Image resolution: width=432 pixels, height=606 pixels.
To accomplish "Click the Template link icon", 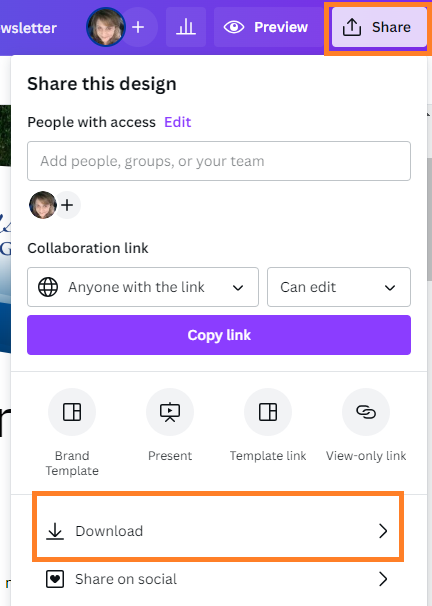I will [268, 412].
